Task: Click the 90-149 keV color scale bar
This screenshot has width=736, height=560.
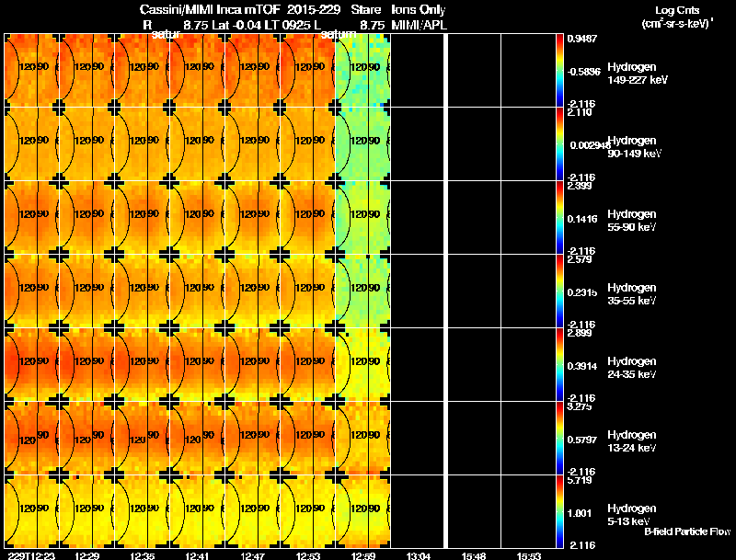Action: (559, 144)
